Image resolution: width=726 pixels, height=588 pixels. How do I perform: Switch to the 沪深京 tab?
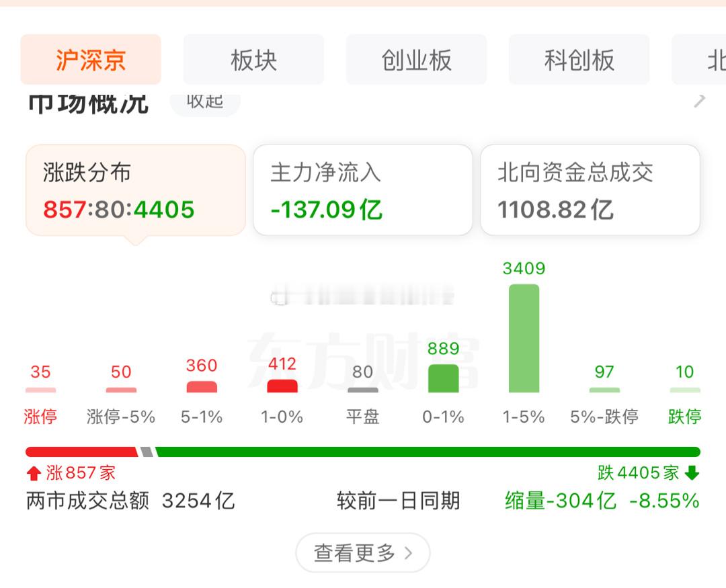(91, 59)
